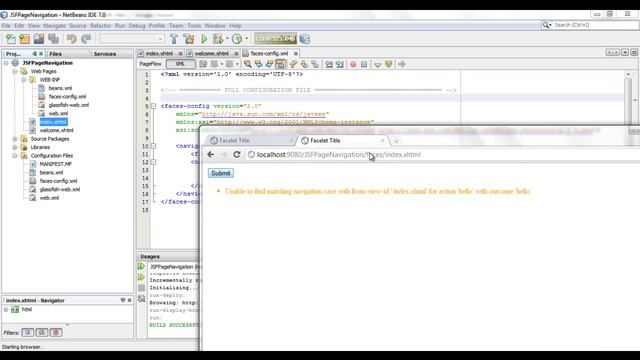Click the New File toolbar icon
Image resolution: width=640 pixels, height=360 pixels.
coord(11,39)
